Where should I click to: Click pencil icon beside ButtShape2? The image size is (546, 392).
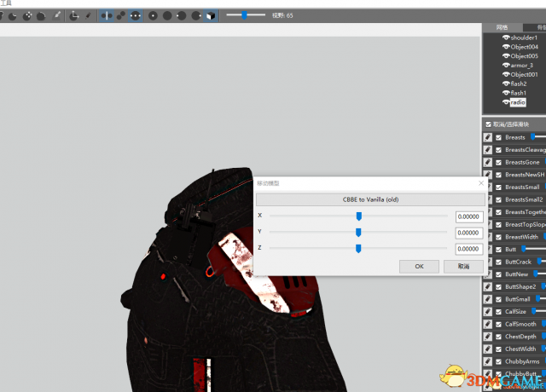click(x=488, y=287)
